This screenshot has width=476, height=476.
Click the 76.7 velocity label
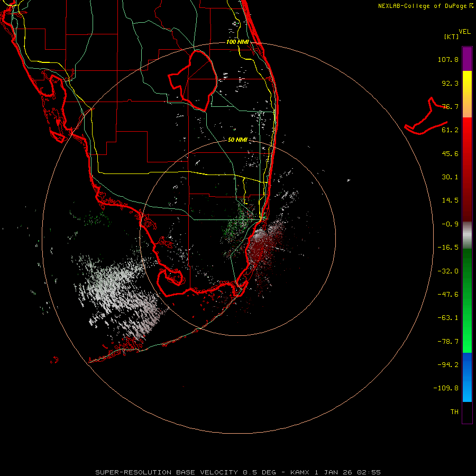(x=450, y=106)
